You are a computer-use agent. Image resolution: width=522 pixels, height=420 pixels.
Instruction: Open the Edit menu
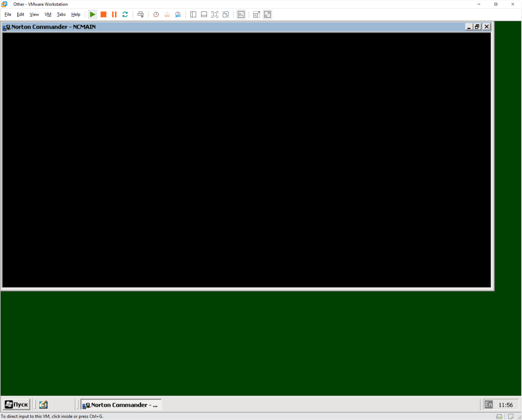(x=20, y=14)
